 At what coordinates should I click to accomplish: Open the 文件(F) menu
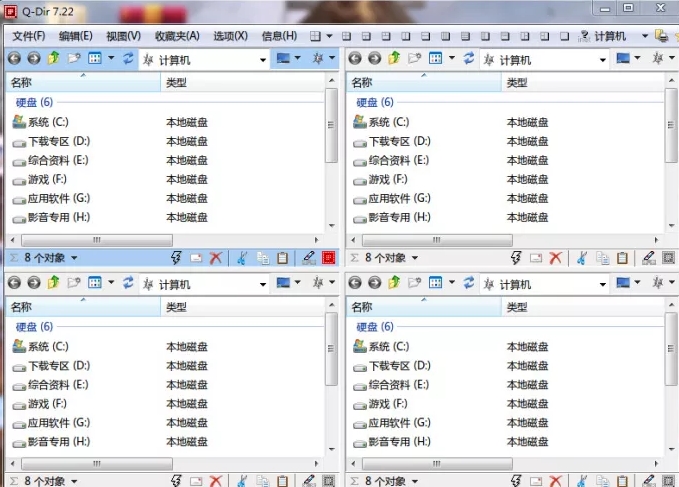[x=29, y=36]
